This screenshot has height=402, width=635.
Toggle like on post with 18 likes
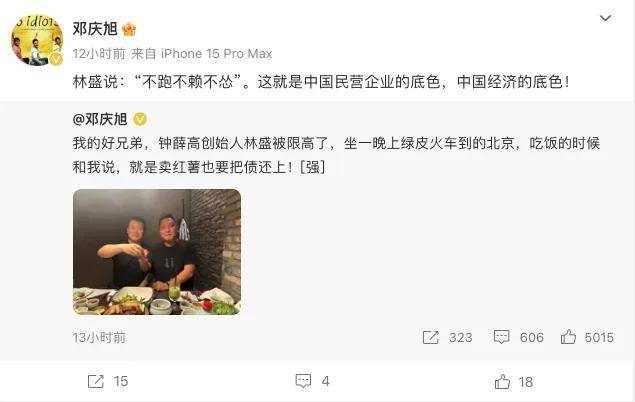(502, 382)
